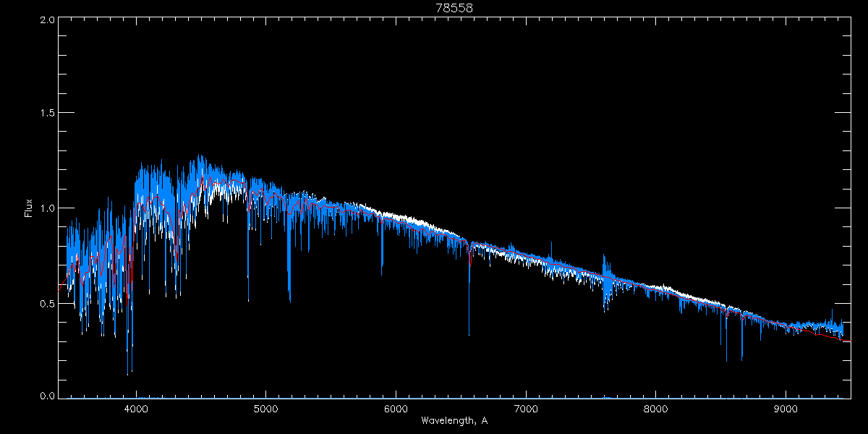Image resolution: width=868 pixels, height=434 pixels.
Task: Click the 1.0 flux tick label
Action: (46, 208)
